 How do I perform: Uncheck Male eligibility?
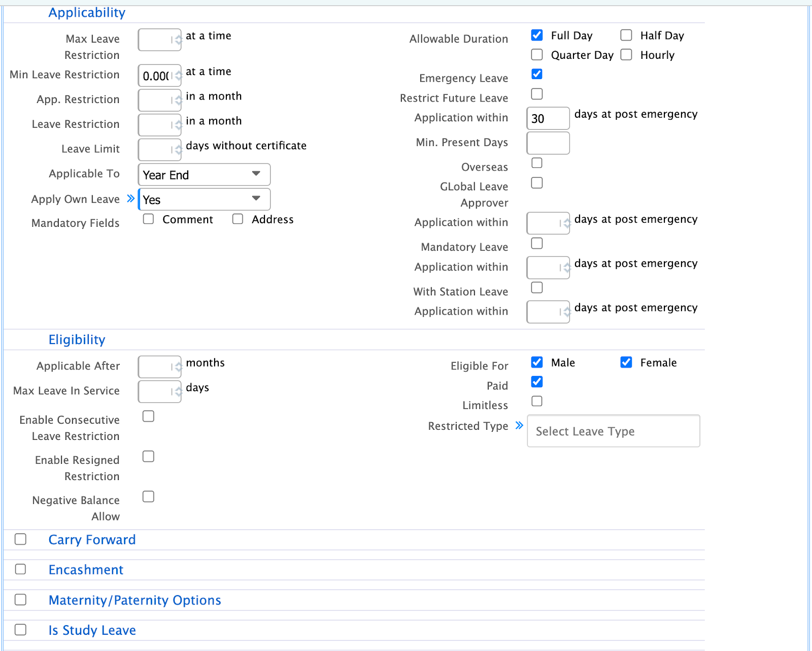[536, 362]
